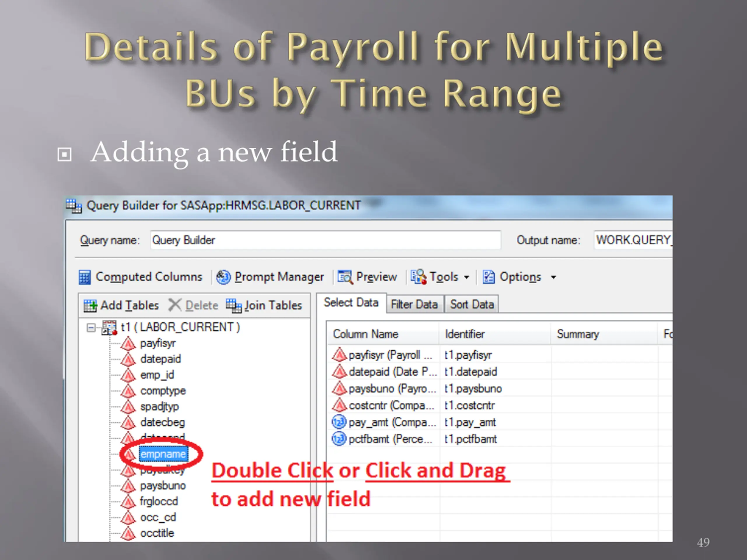The height and width of the screenshot is (560, 747).
Task: Click the LABOR_CURRENT table icon in tree
Action: [109, 328]
